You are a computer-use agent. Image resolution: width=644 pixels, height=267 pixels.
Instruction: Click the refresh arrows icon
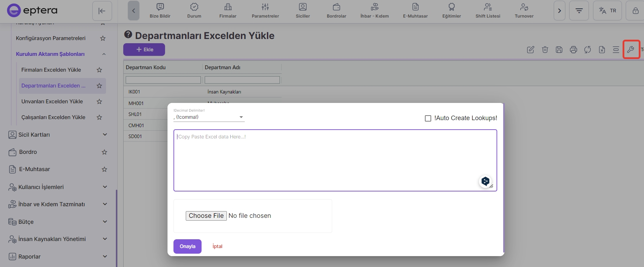pos(587,50)
